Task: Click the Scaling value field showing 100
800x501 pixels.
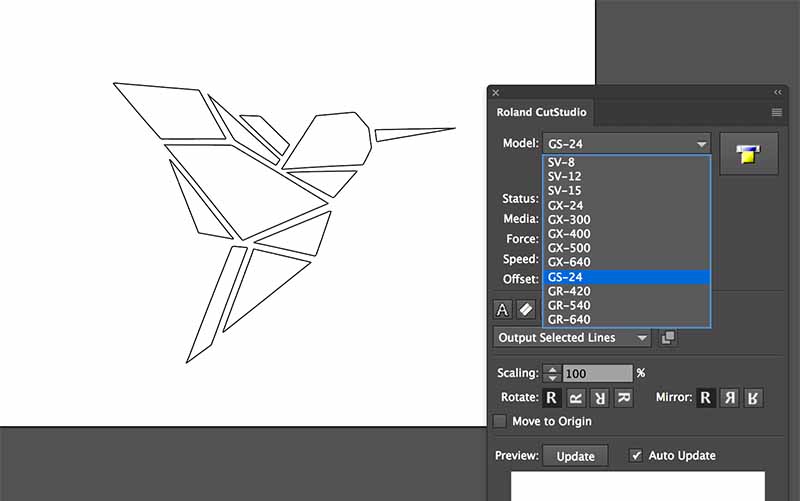Action: (597, 373)
